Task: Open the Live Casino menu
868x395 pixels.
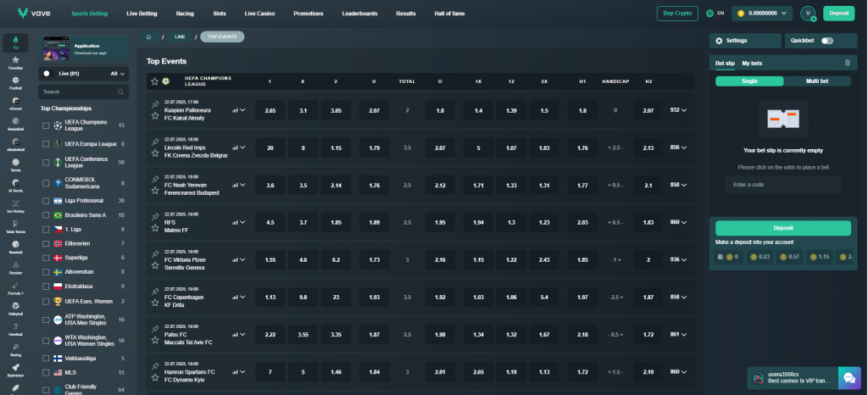Action: pyautogui.click(x=259, y=14)
